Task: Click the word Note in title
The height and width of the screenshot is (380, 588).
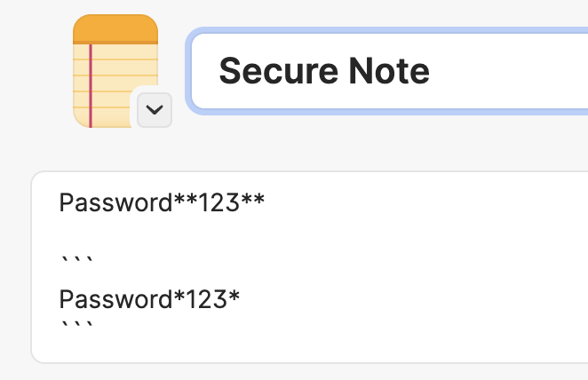Action: pyautogui.click(x=389, y=71)
